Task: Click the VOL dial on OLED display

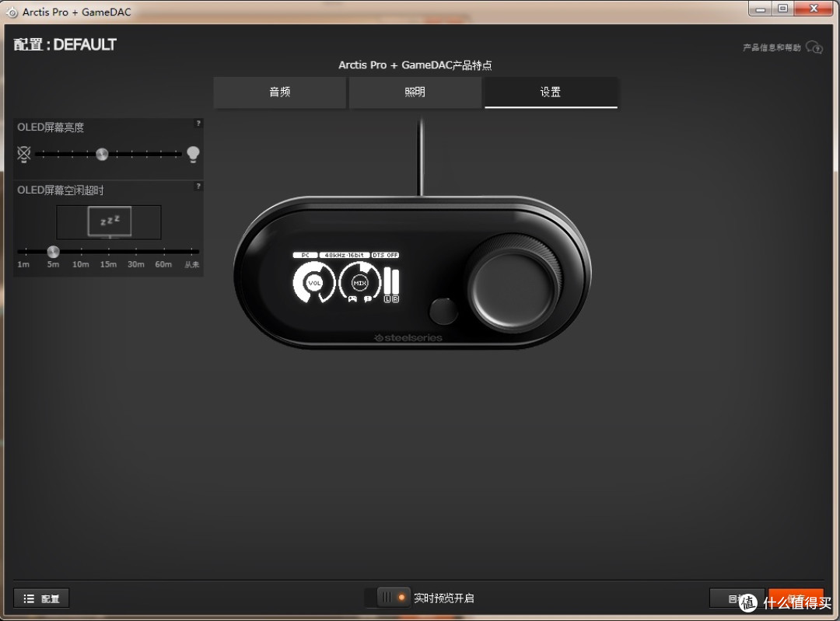Action: click(314, 283)
